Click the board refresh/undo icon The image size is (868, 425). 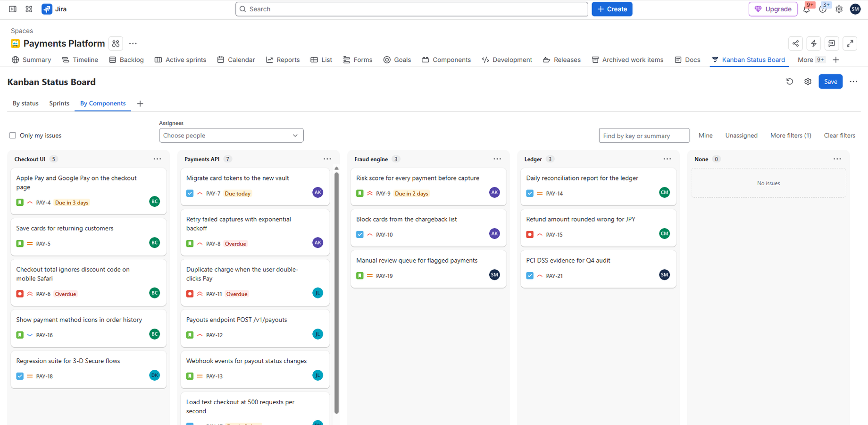pyautogui.click(x=790, y=82)
